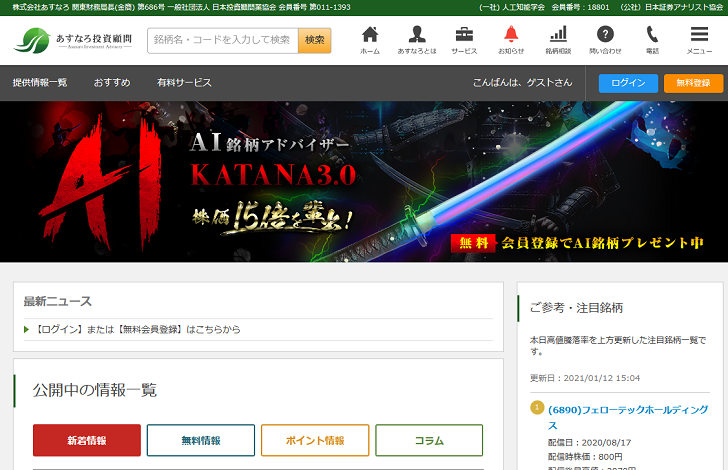Select the 新着情報 tab
This screenshot has width=728, height=470.
click(87, 440)
